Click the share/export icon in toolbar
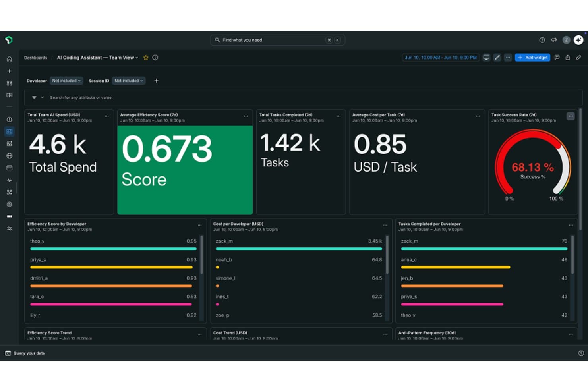This screenshot has height=392, width=588. [568, 58]
